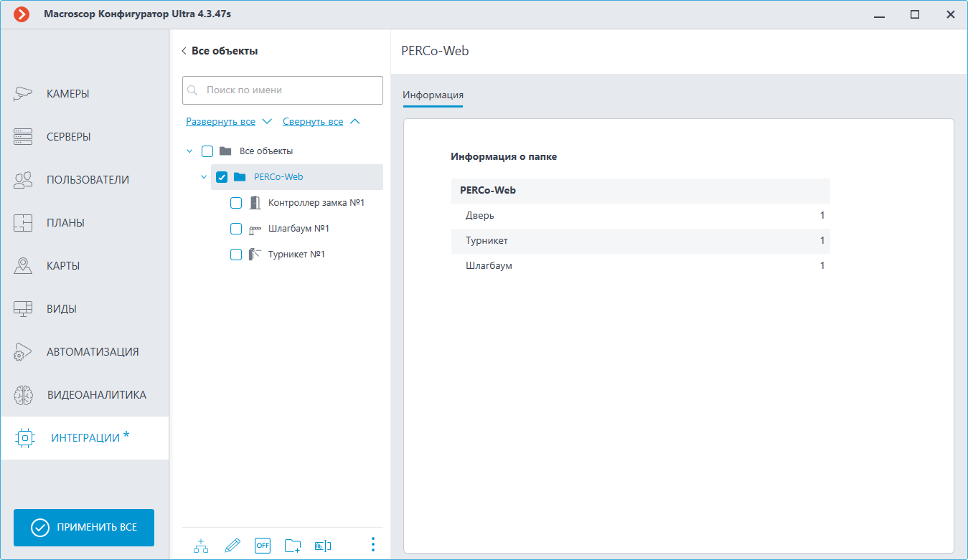Select Турникет №1 in the tree
This screenshot has height=560, width=968.
tap(296, 255)
